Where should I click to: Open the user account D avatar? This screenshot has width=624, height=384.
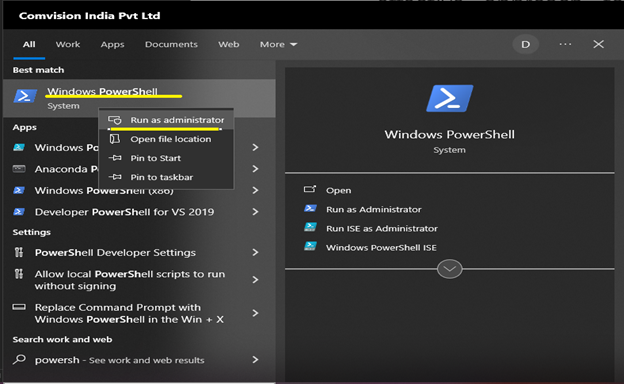(x=525, y=44)
